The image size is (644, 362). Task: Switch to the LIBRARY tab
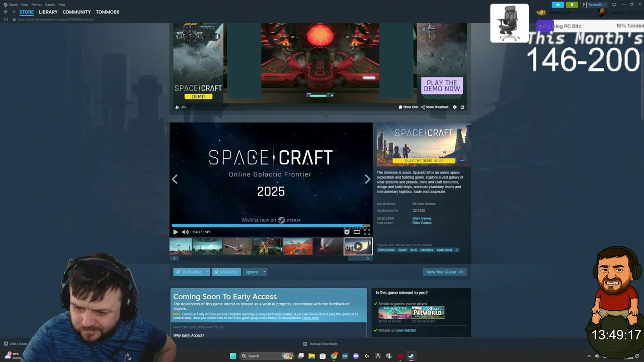[x=48, y=12]
